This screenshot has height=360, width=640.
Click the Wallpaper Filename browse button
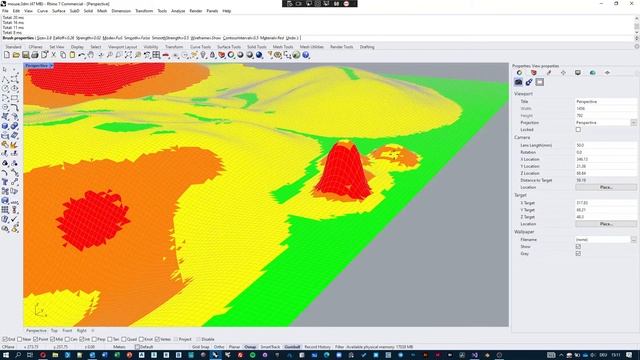[633, 240]
